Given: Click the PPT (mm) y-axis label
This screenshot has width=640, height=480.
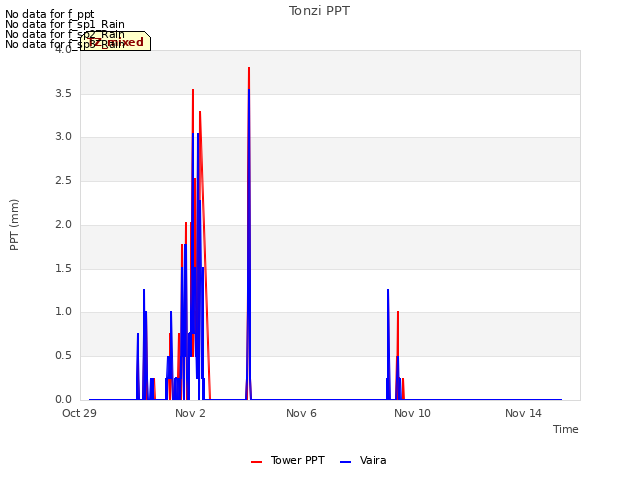Looking at the screenshot, I should [14, 225].
